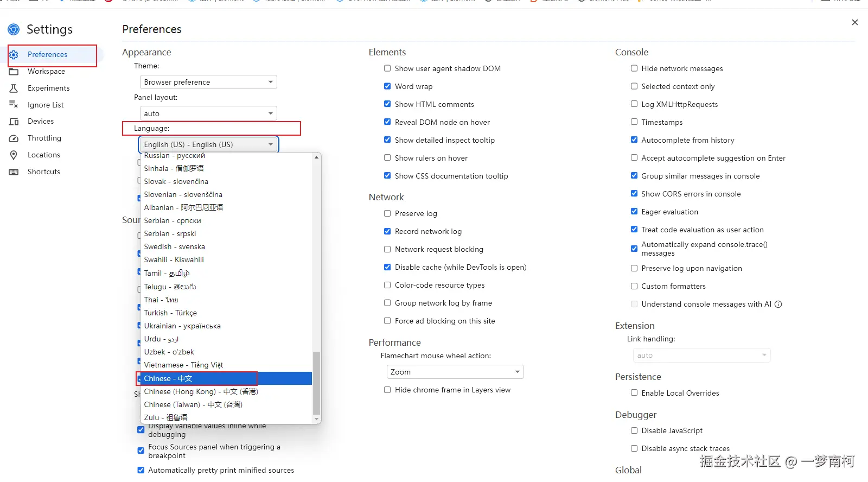This screenshot has height=482, width=868.
Task: Click language list scroll up arrow
Action: pyautogui.click(x=316, y=157)
